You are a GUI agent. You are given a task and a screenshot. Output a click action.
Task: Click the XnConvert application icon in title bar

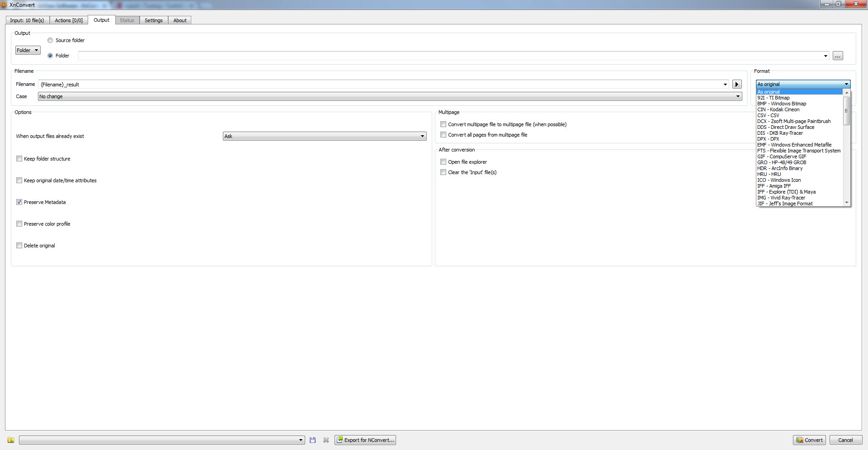point(4,5)
